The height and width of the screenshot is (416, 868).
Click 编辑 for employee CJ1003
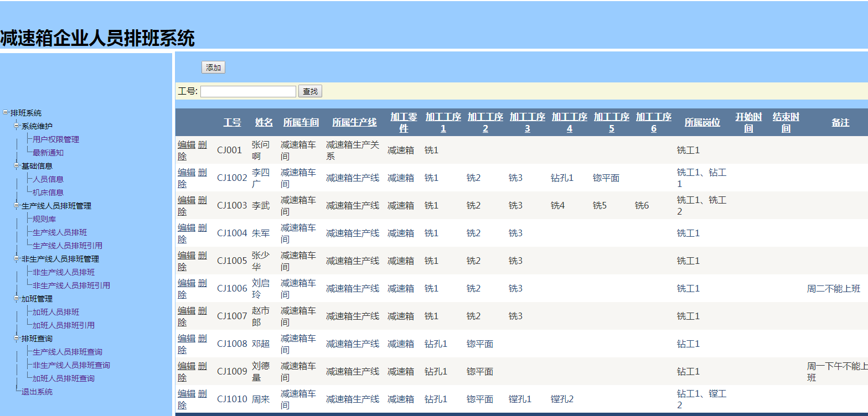(187, 200)
